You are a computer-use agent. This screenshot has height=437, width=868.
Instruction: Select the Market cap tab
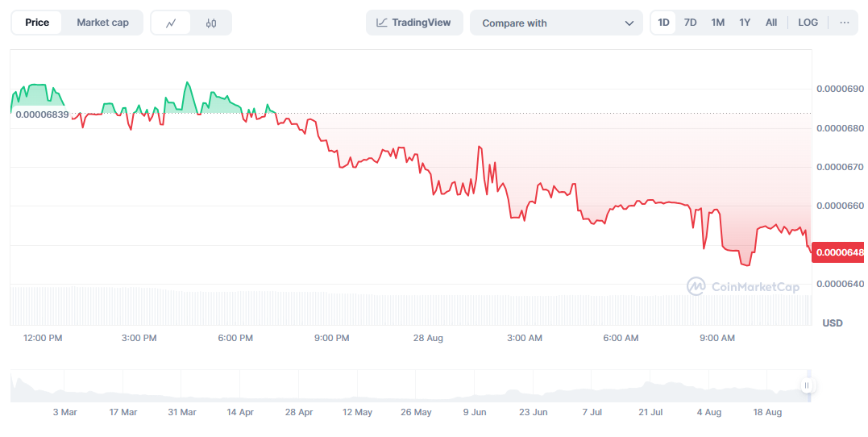[102, 23]
